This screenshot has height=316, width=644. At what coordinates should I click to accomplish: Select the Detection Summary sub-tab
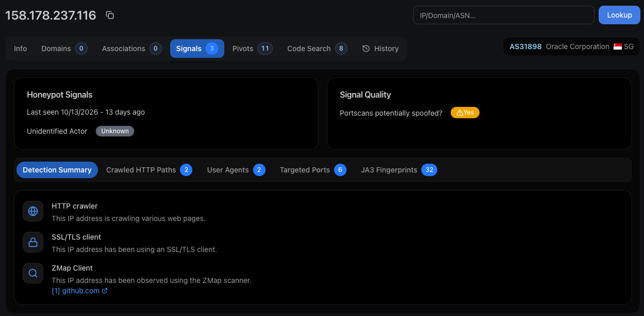(57, 170)
